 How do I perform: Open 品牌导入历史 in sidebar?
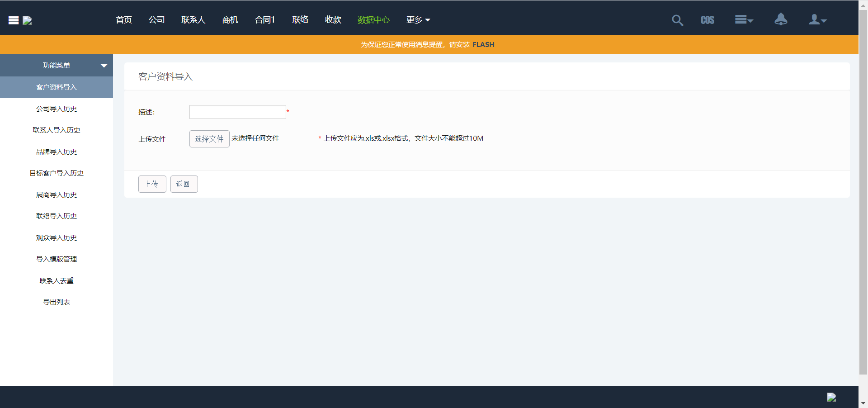(x=57, y=152)
